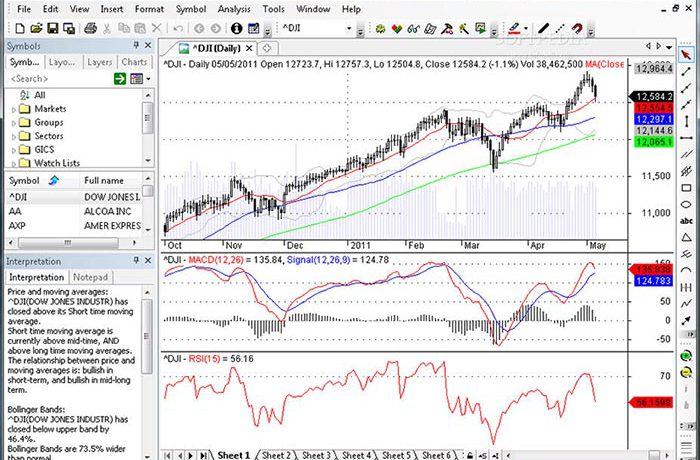Screen dimensions: 700x460
Task: Select the solid line style icon
Action: pos(543,29)
